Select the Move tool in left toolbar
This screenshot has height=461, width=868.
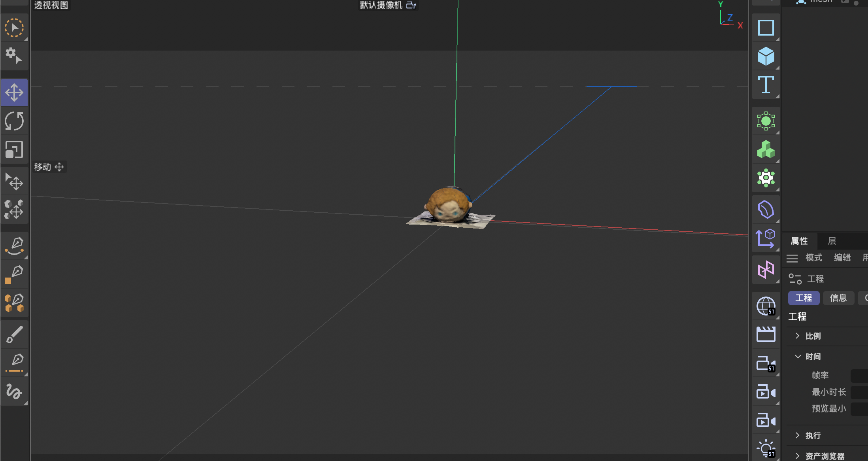[15, 92]
